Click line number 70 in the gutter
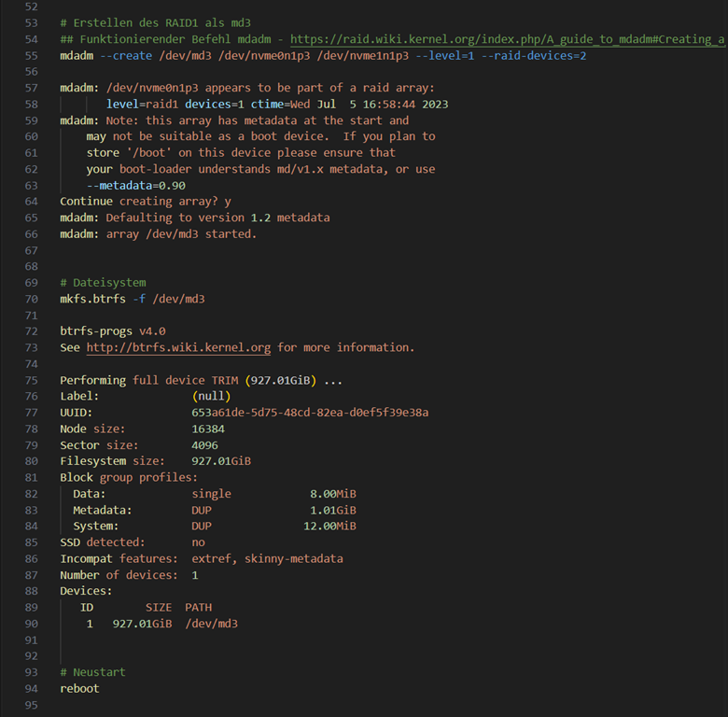Screen dimensions: 728x717 [32, 299]
